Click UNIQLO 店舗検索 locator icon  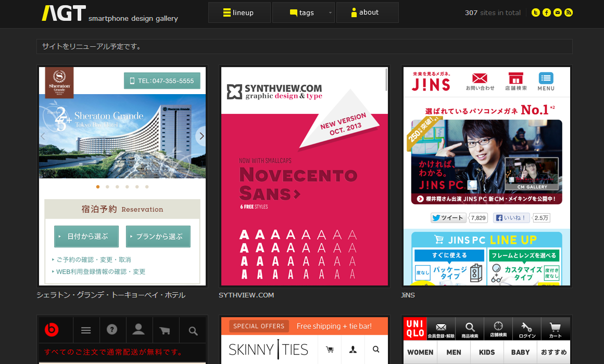click(498, 329)
